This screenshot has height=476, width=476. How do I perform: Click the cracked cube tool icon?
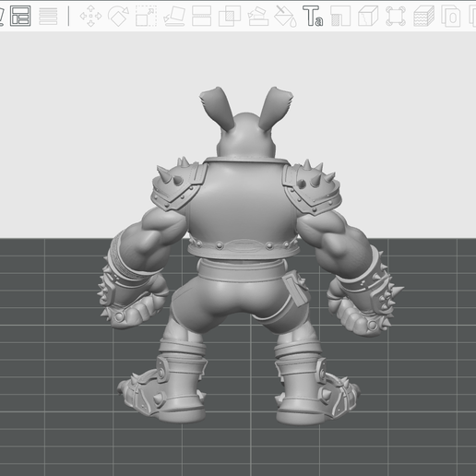point(368,16)
